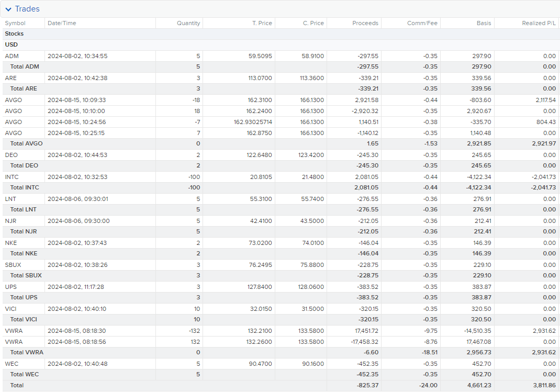Click VICI trade price 32.0150
The image size is (560, 392).
[261, 309]
